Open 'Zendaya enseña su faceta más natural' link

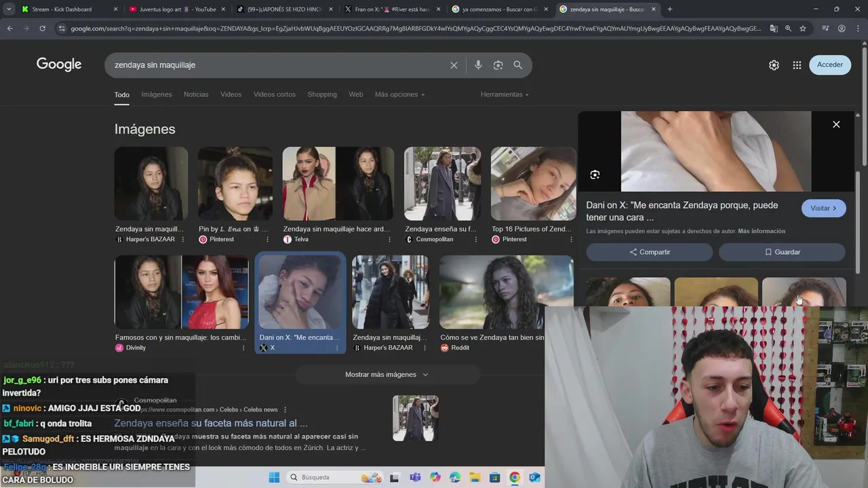(211, 423)
